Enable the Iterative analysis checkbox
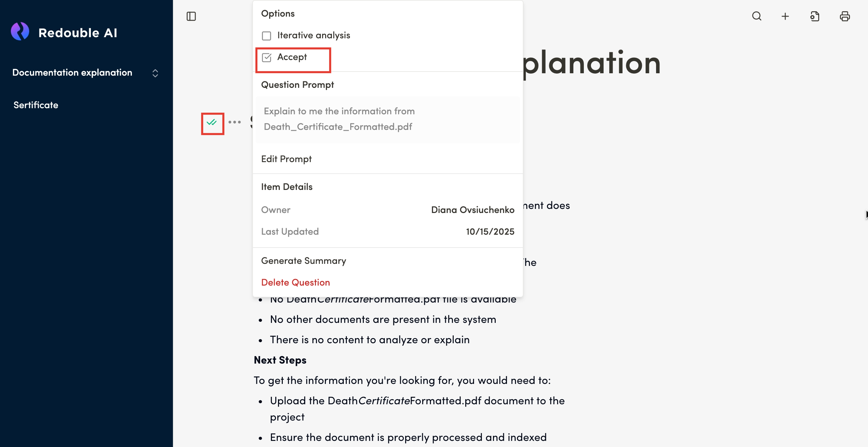868x447 pixels. click(x=267, y=36)
